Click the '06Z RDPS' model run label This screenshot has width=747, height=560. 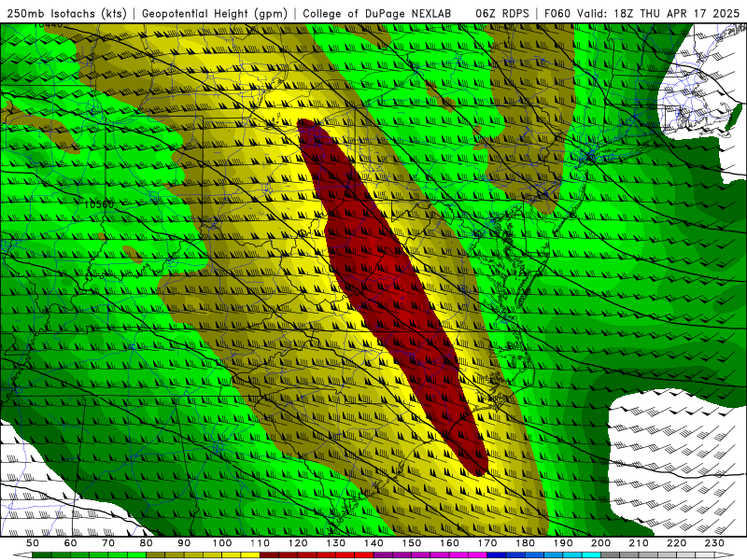tap(502, 13)
